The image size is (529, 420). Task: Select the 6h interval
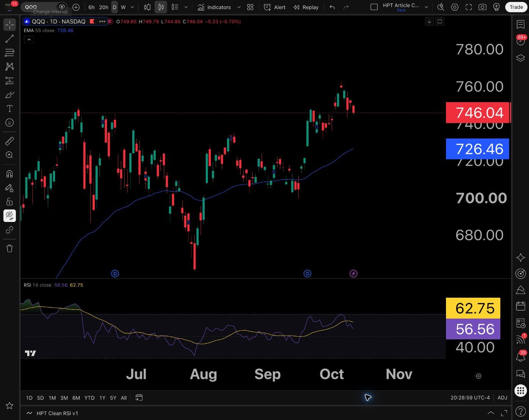pos(91,7)
